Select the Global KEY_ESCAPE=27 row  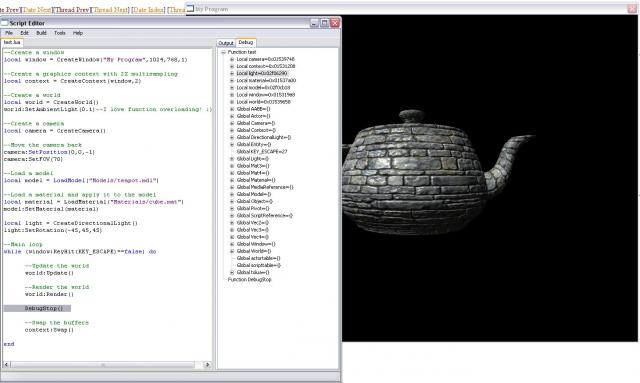pyautogui.click(x=262, y=151)
